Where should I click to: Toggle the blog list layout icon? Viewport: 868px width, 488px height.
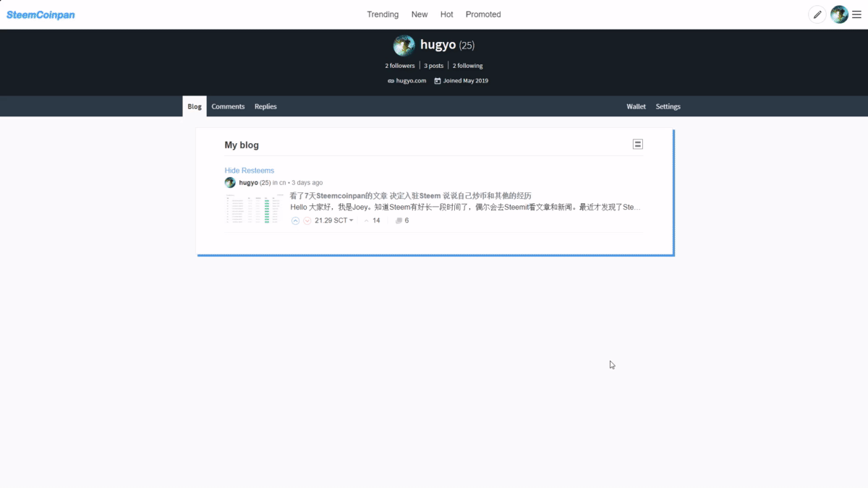[638, 145]
